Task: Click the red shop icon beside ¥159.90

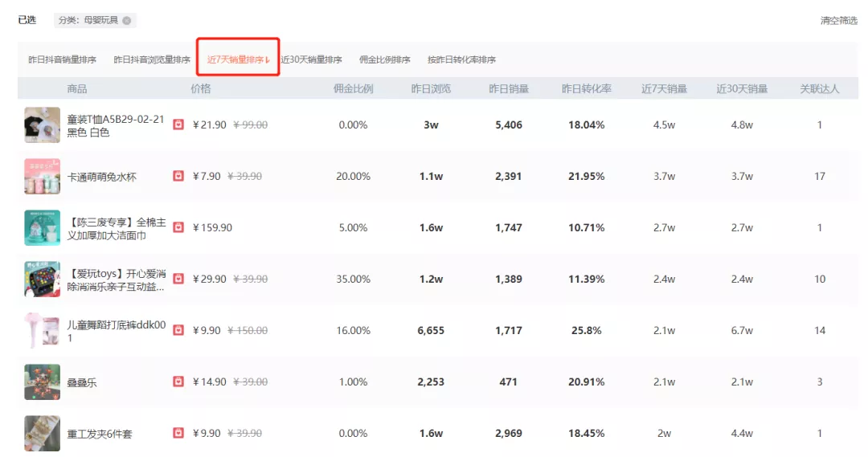Action: [x=178, y=227]
